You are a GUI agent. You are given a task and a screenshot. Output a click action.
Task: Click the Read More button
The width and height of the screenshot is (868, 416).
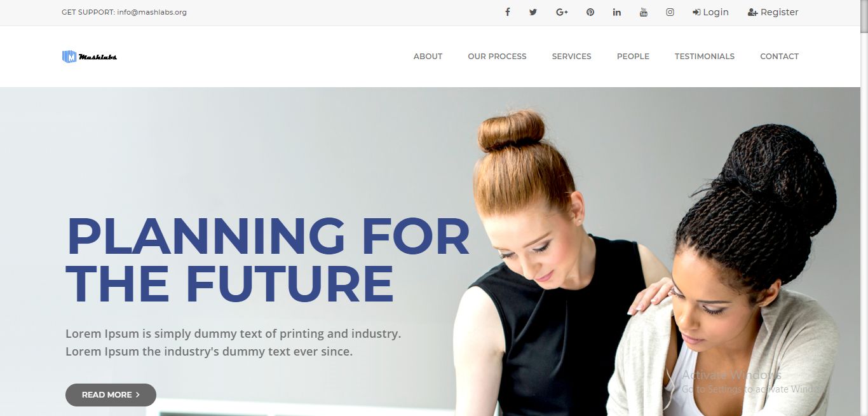111,395
